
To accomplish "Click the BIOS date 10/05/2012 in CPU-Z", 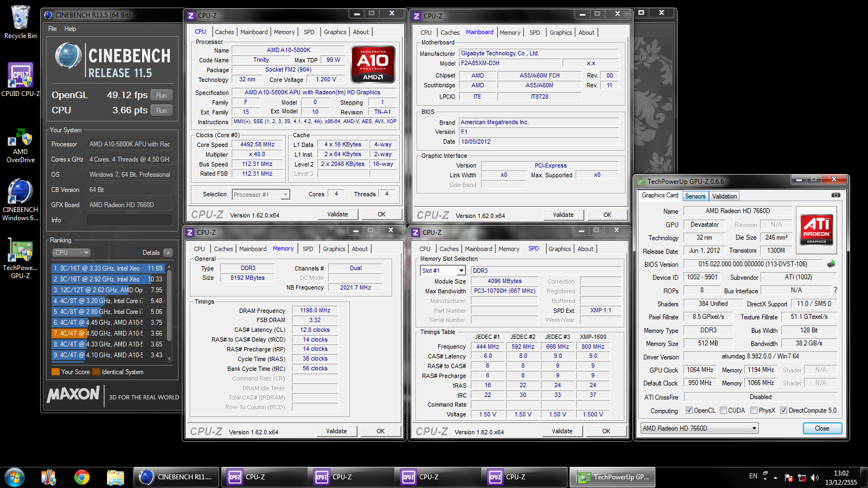I will 539,142.
